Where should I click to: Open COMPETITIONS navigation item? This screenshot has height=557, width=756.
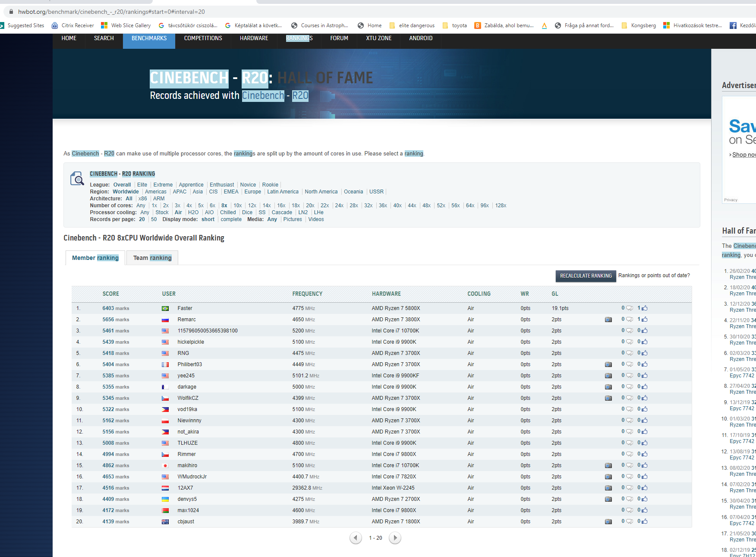(203, 38)
